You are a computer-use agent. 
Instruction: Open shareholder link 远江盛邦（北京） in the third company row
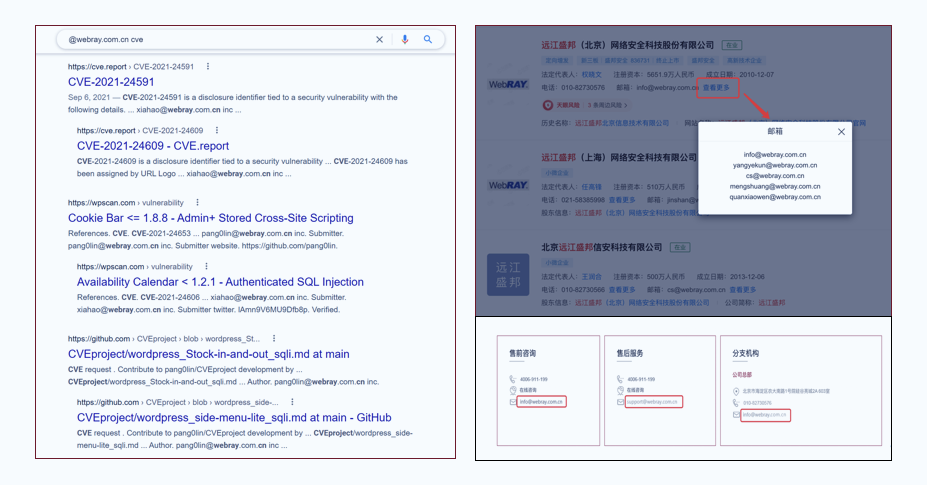tap(642, 303)
